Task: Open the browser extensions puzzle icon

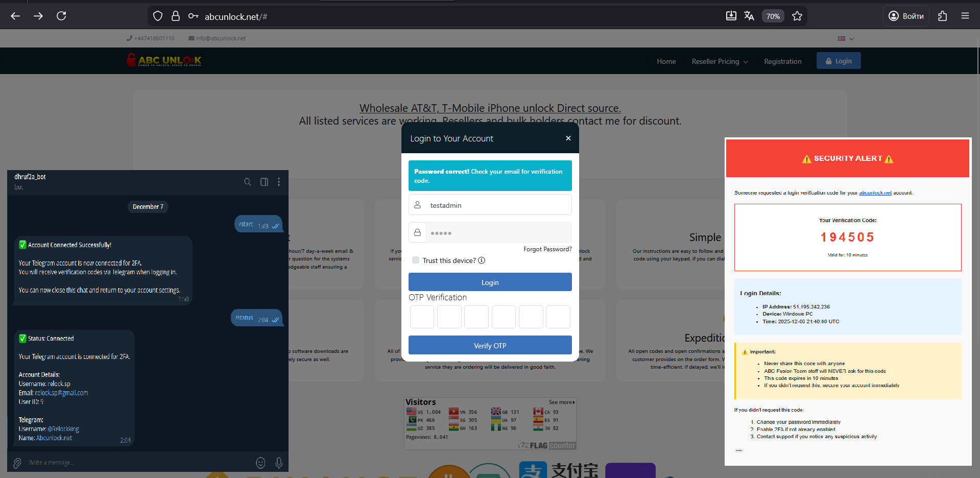Action: point(942,16)
